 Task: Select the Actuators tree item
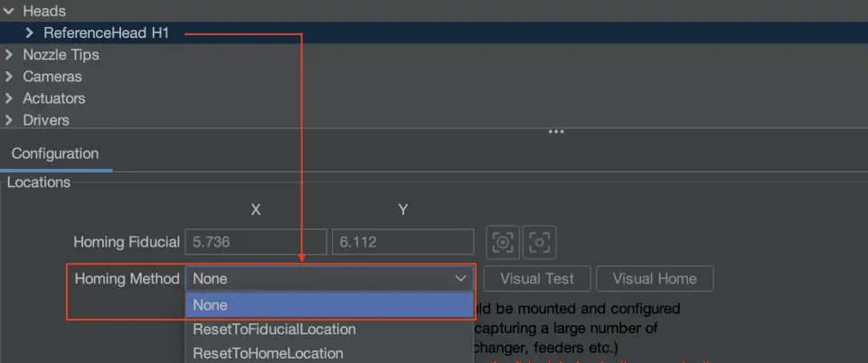pos(53,98)
